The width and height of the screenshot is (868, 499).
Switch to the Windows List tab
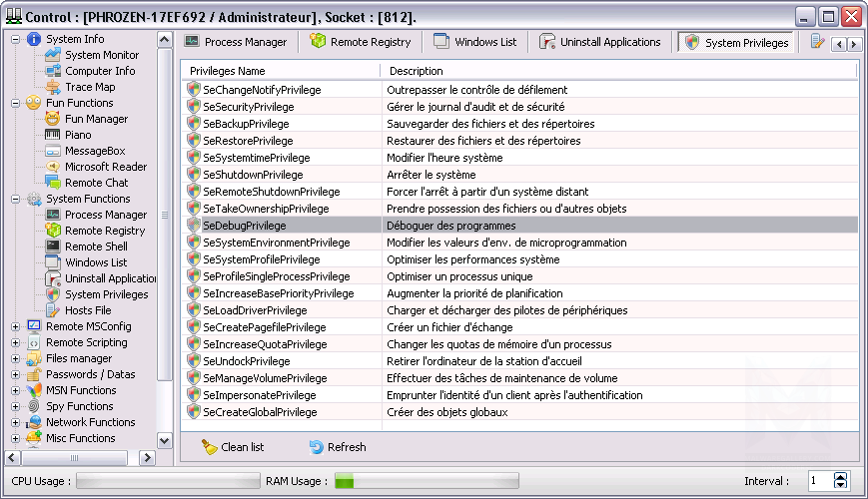click(475, 42)
